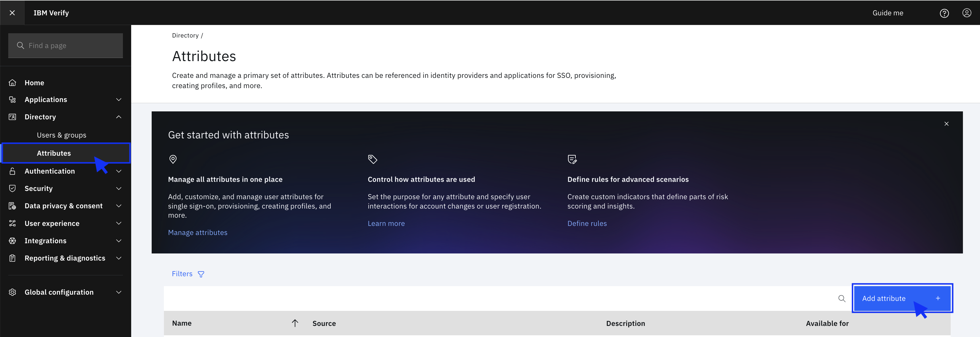Click the search magnifier icon in table toolbar

[841, 299]
